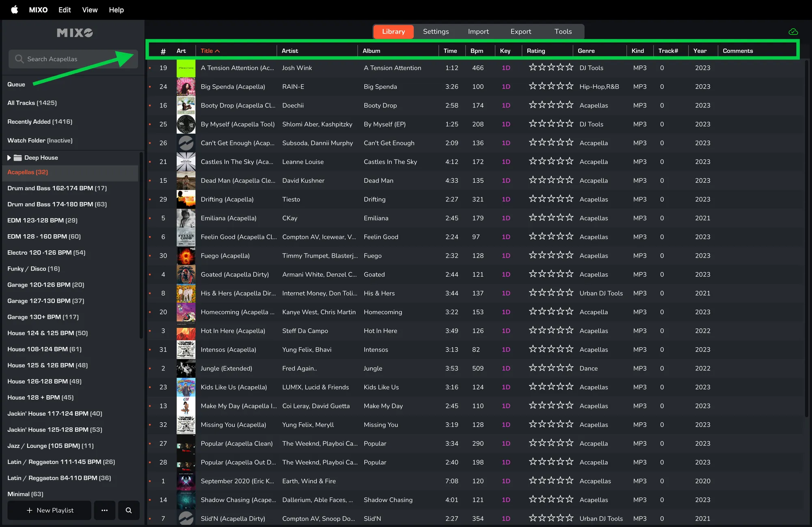Click the sidebar search magnifier button
This screenshot has height=527, width=812.
pos(129,510)
